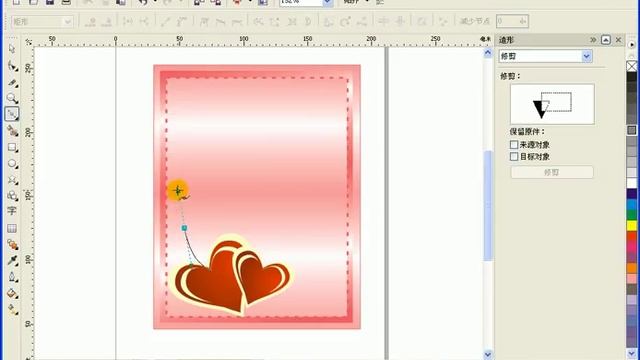The image size is (640, 360).
Task: Select the Interactive Fill tool
Action: click(x=12, y=310)
